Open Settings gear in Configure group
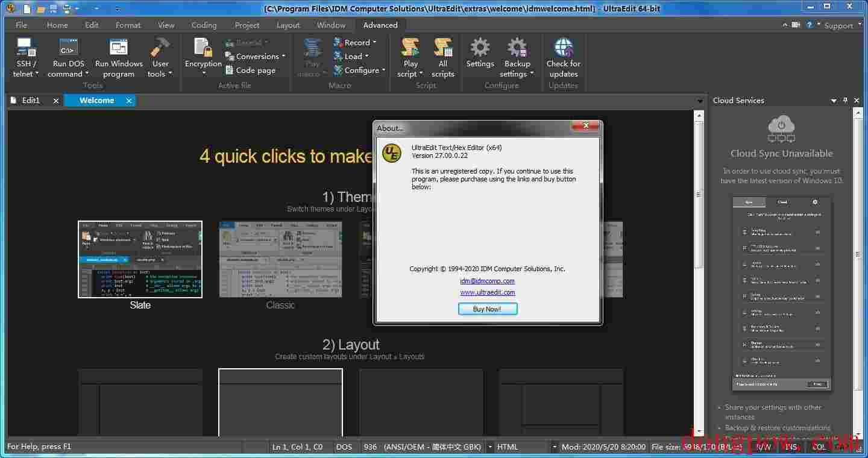This screenshot has height=458, width=868. [480, 47]
